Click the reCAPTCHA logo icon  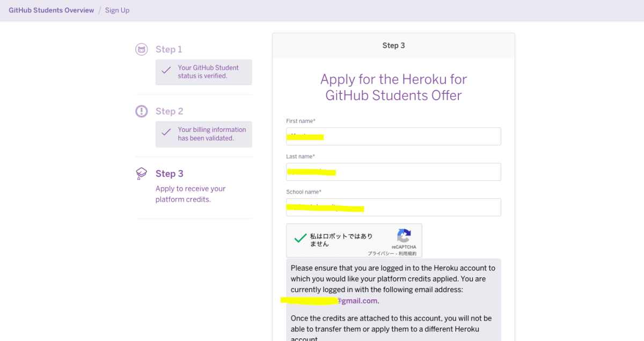[x=404, y=235]
